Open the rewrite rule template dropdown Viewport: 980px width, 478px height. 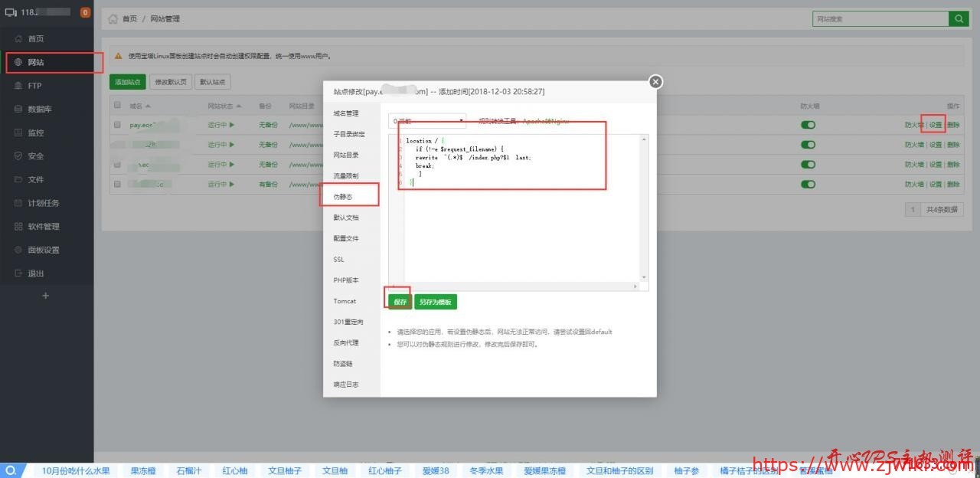[427, 121]
